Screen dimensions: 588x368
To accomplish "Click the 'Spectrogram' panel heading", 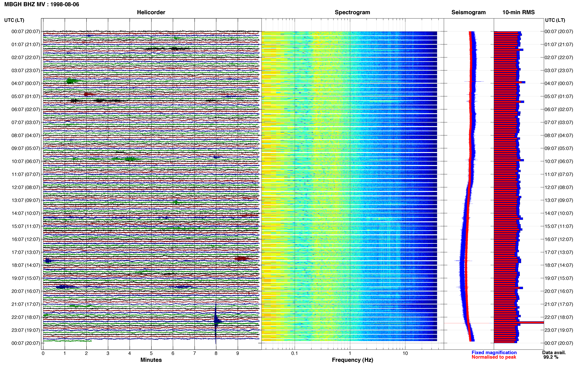I will coord(352,12).
